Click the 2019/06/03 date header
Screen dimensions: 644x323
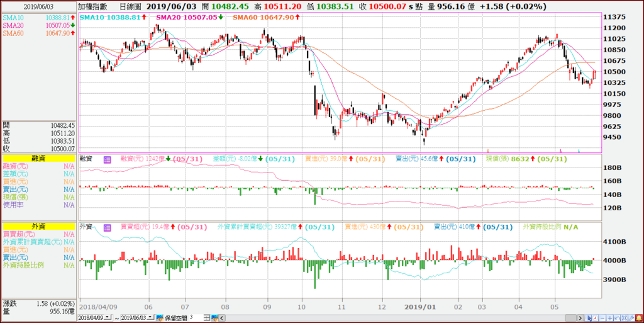[x=38, y=6]
